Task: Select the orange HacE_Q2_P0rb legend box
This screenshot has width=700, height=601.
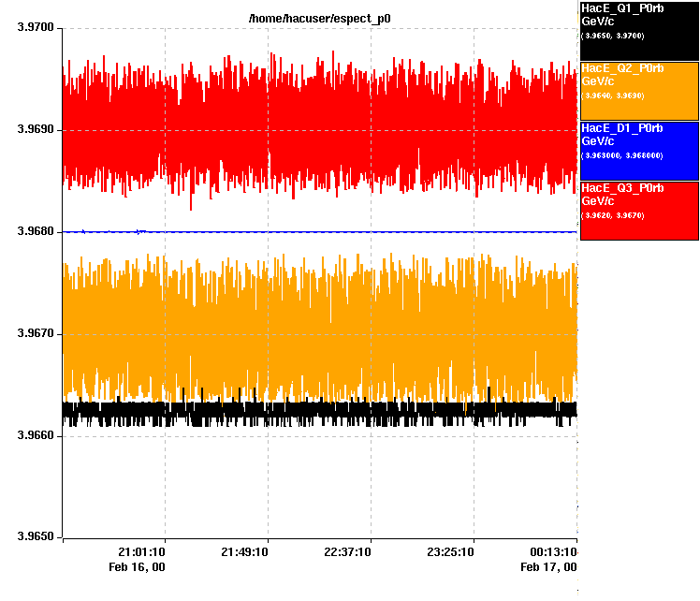Action: click(x=639, y=90)
